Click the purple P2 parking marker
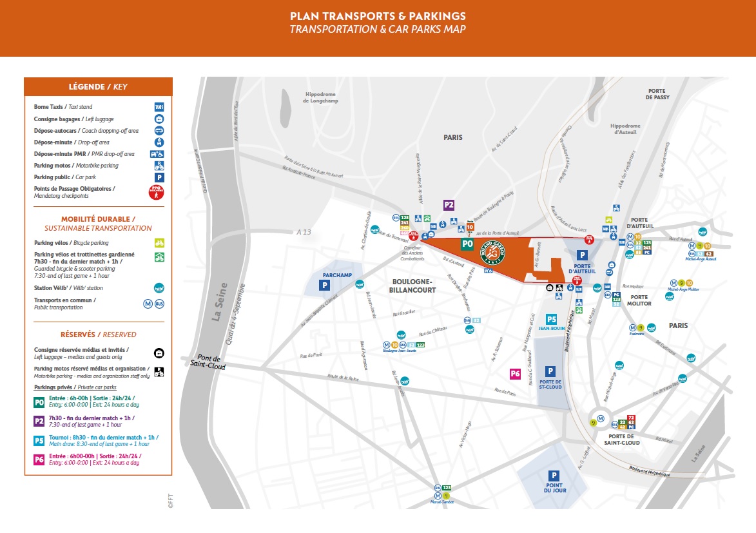The width and height of the screenshot is (756, 533). [449, 205]
